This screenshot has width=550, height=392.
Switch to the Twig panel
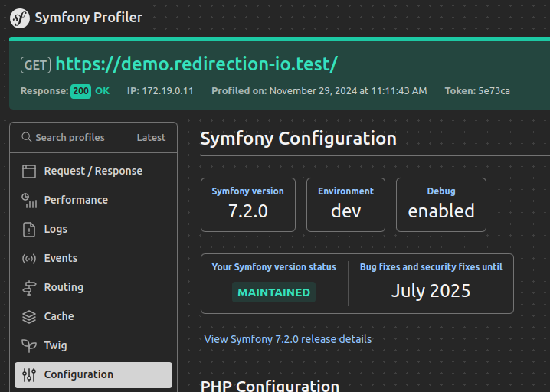click(93, 346)
